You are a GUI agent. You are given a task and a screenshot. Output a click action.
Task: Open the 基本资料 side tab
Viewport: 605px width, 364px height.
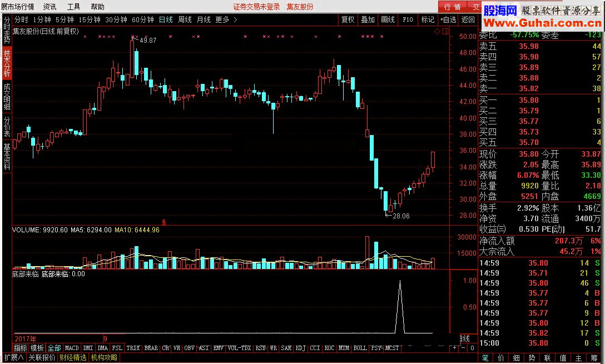[7, 157]
